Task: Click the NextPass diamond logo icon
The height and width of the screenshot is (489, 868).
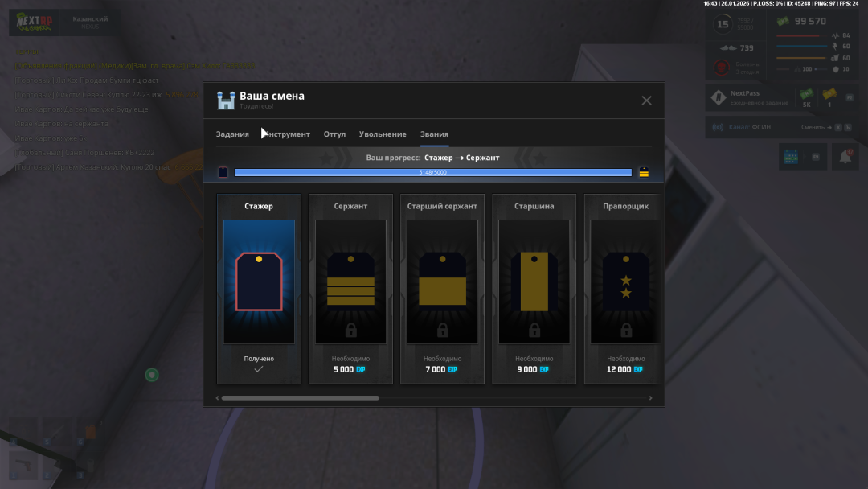Action: click(718, 98)
